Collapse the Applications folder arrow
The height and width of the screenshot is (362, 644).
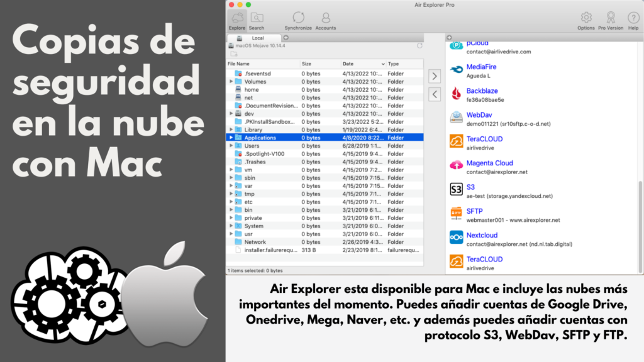231,138
